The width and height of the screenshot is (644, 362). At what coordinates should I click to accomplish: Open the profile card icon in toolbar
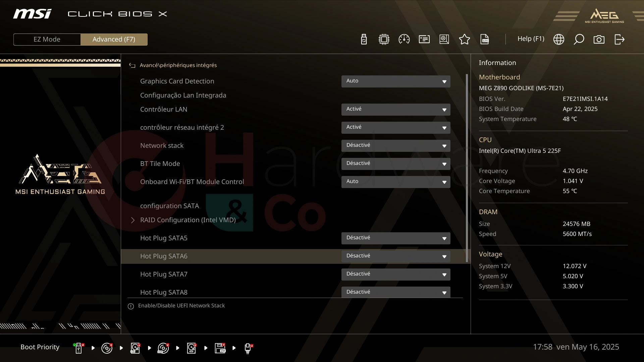tap(424, 39)
